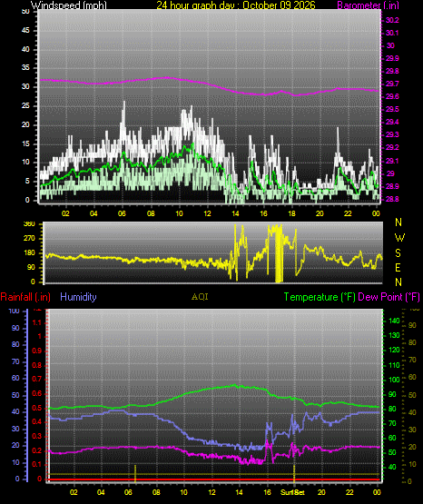Screen dimensions: 423x504
Task: Select the 15 windspeed scale value
Action: (x=25, y=143)
